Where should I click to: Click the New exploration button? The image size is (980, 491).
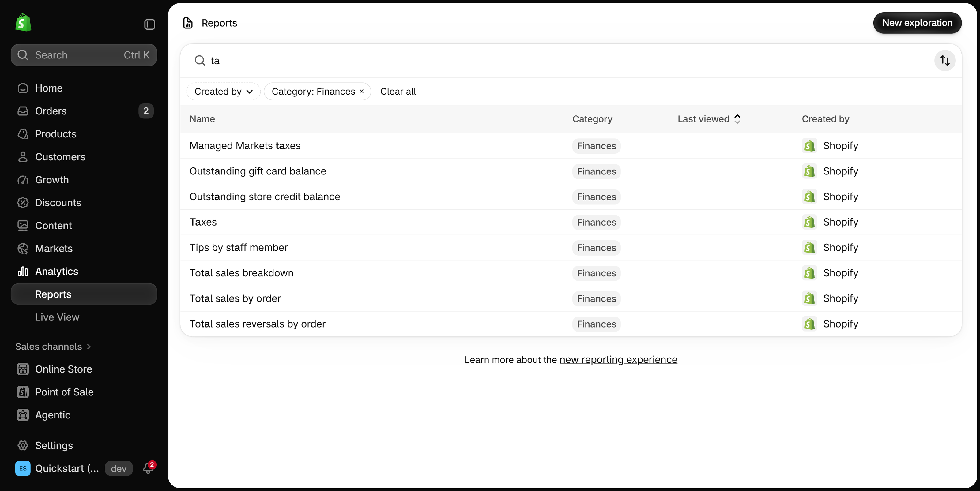pyautogui.click(x=917, y=23)
